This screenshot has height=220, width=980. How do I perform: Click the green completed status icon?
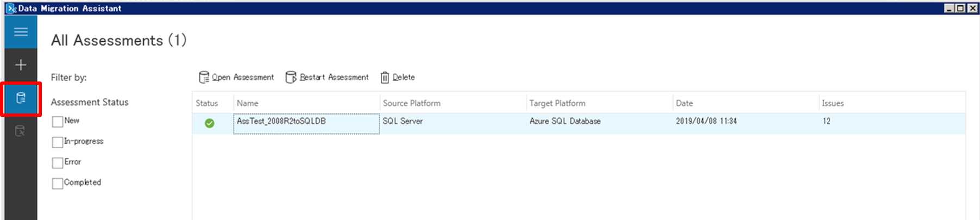tap(209, 123)
